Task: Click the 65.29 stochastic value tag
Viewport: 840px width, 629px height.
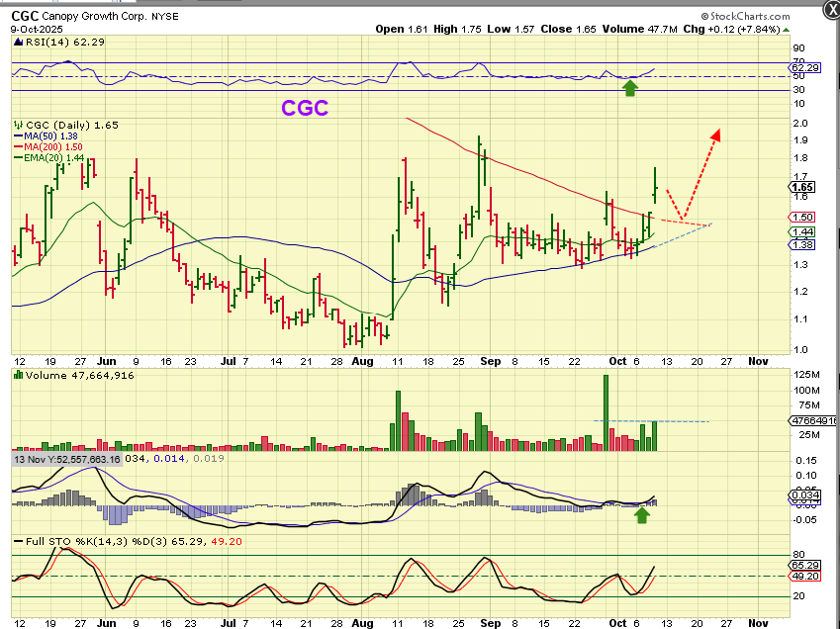Action: [804, 566]
